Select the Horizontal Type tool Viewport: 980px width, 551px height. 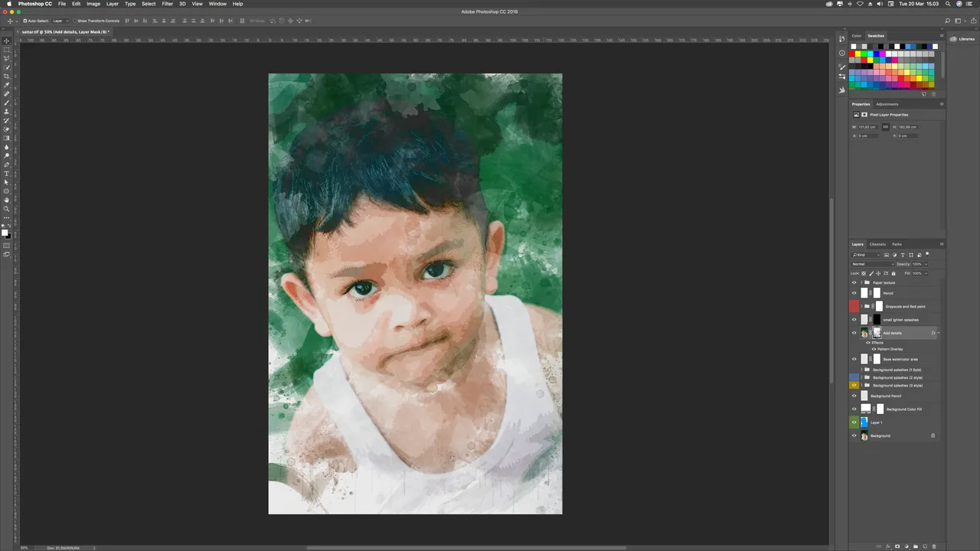(x=7, y=174)
